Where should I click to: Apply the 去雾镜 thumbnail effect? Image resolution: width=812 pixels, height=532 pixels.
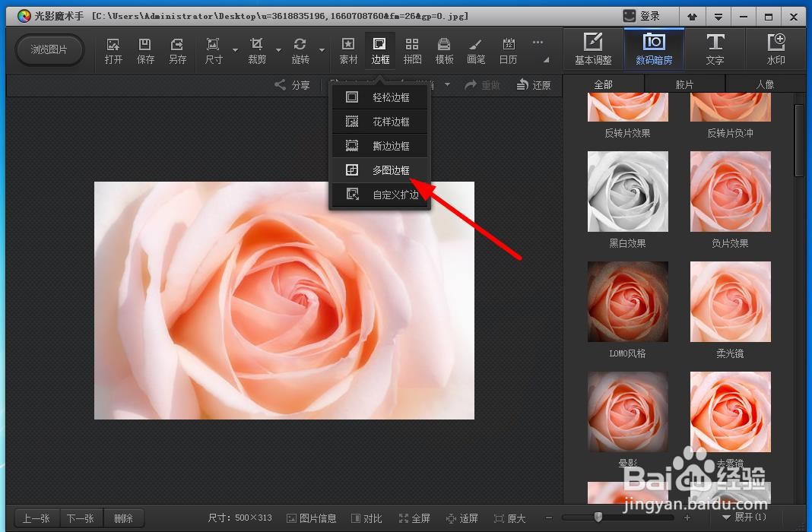730,412
